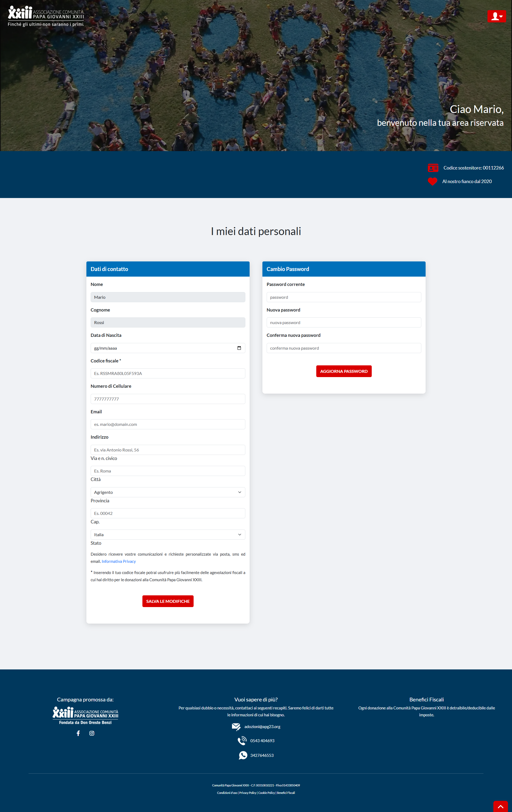The width and height of the screenshot is (512, 812).
Task: Click the scroll-to-top arrow button
Action: (501, 806)
